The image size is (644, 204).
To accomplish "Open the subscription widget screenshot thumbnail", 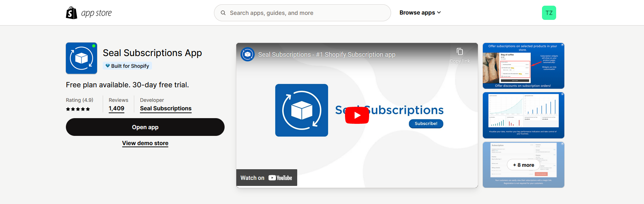I will 524,66.
